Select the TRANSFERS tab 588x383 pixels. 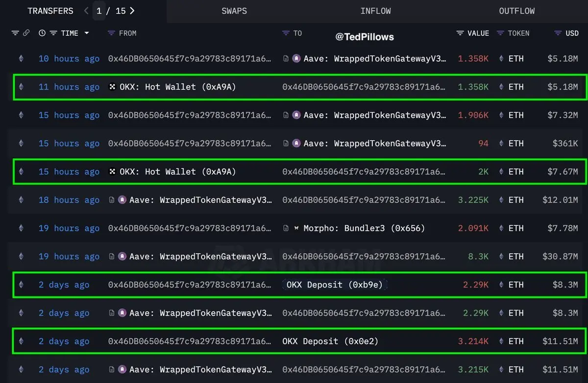[x=50, y=11]
